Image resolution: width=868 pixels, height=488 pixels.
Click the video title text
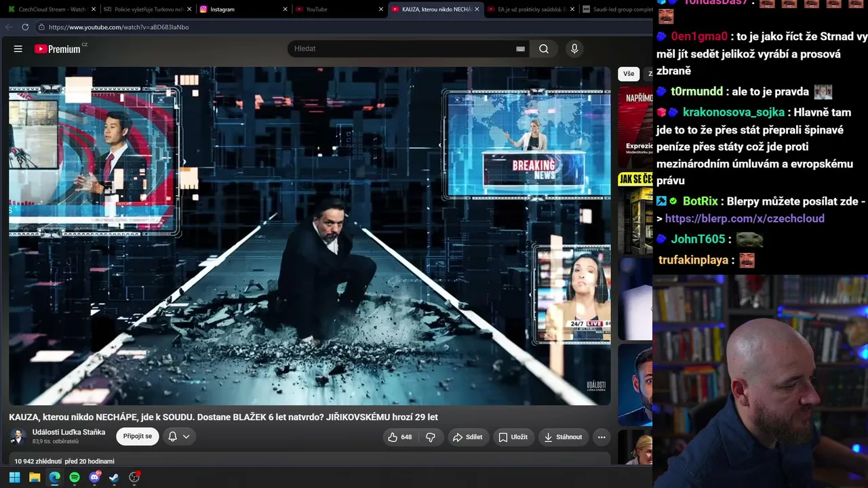(x=223, y=418)
